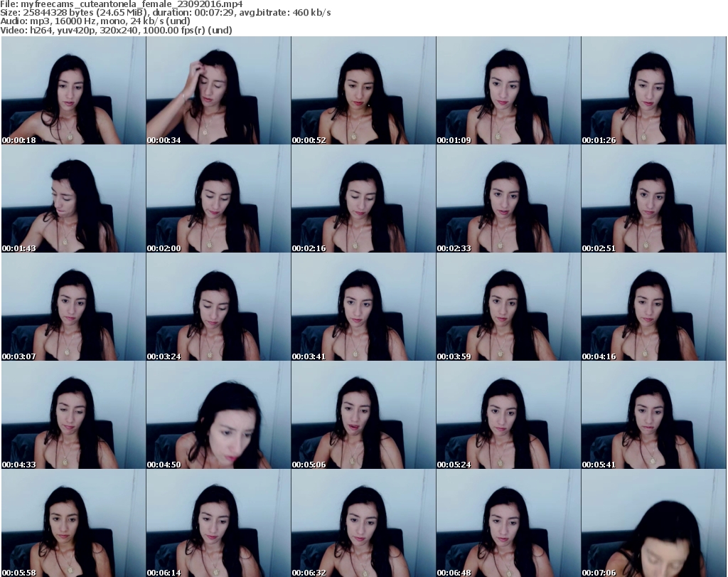728x577 pixels.
Task: Select the thumbnail timestamped 00:01:26
Action: pos(654,90)
